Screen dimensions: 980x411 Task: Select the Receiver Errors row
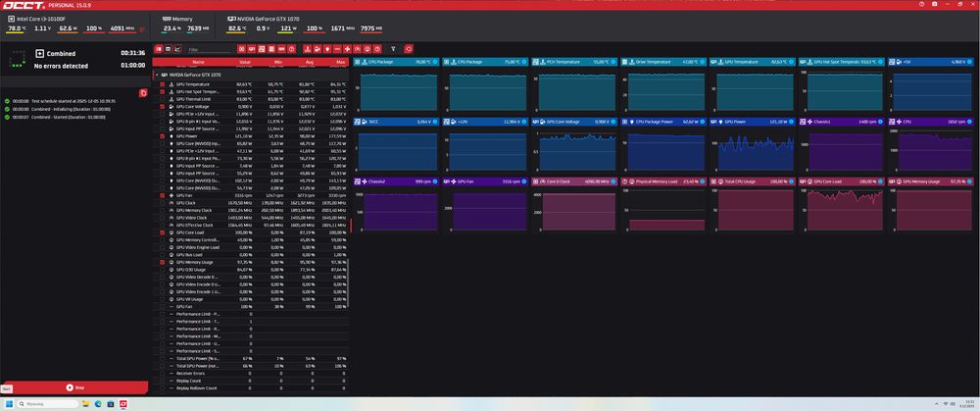pyautogui.click(x=250, y=374)
